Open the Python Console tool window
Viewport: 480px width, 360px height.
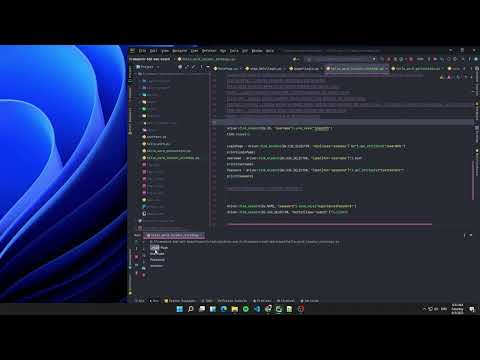click(x=232, y=301)
